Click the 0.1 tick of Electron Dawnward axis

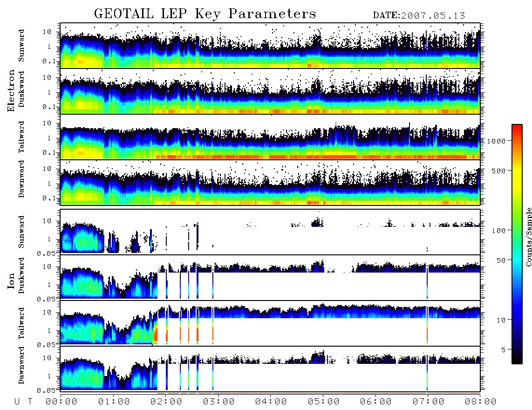(x=49, y=198)
